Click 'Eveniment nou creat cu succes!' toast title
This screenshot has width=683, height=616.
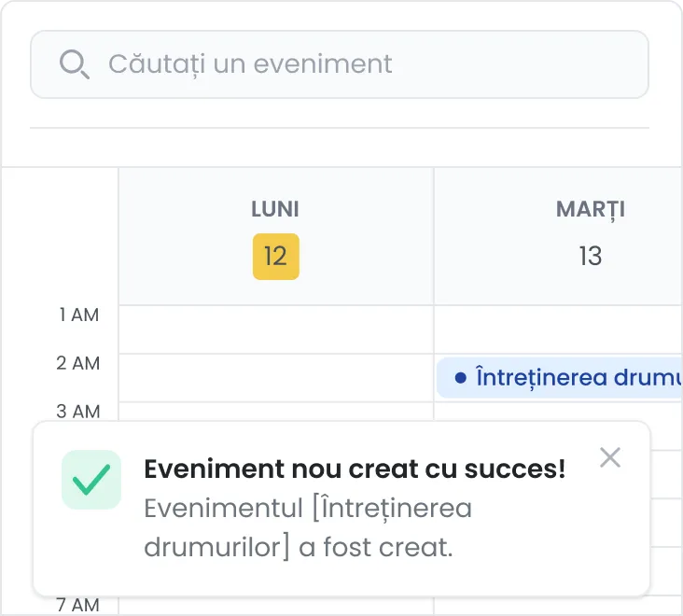[x=355, y=469]
